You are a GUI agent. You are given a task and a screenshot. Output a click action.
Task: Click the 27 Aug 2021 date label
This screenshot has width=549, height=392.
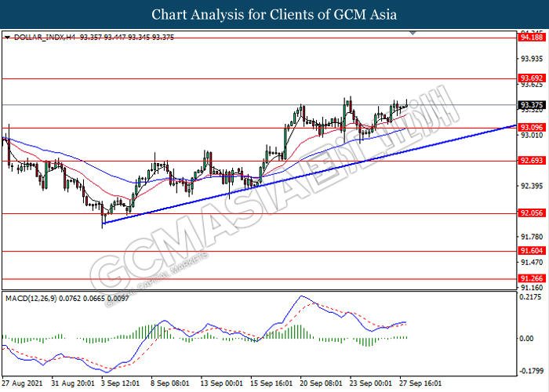(22, 383)
